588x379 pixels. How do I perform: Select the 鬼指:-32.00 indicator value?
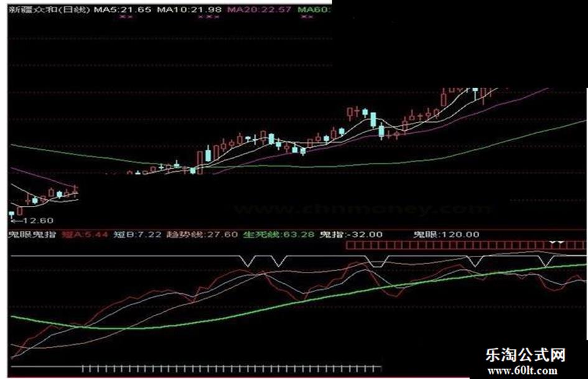pos(351,235)
